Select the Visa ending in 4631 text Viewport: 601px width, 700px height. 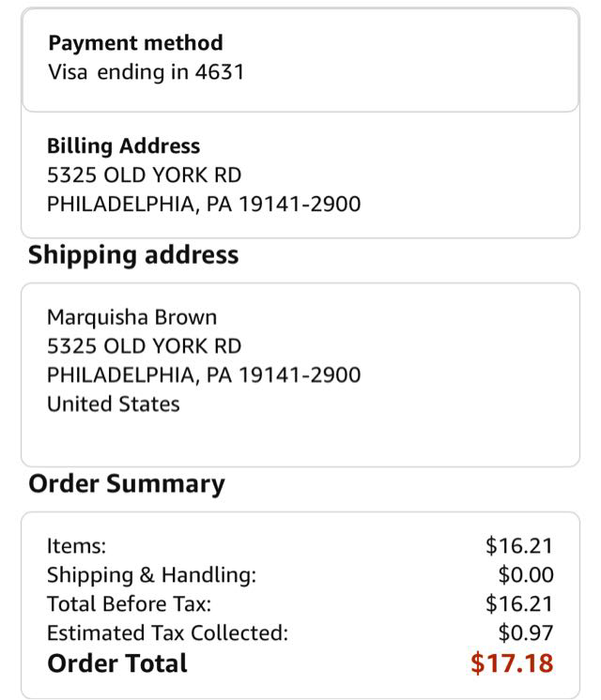146,72
